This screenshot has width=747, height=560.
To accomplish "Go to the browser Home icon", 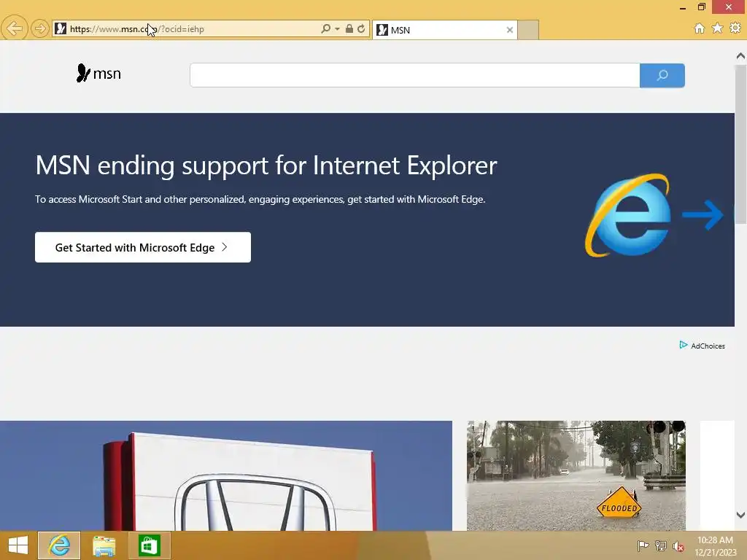I will click(x=700, y=28).
